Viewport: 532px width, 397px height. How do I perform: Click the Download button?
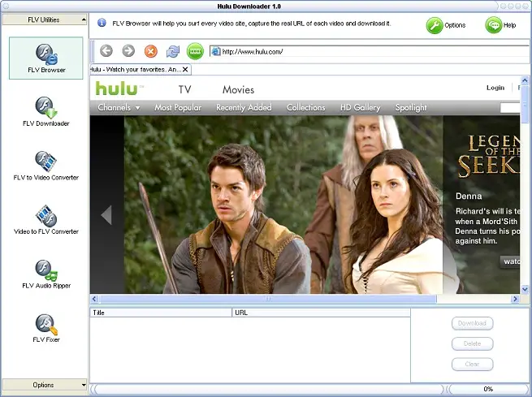(472, 323)
